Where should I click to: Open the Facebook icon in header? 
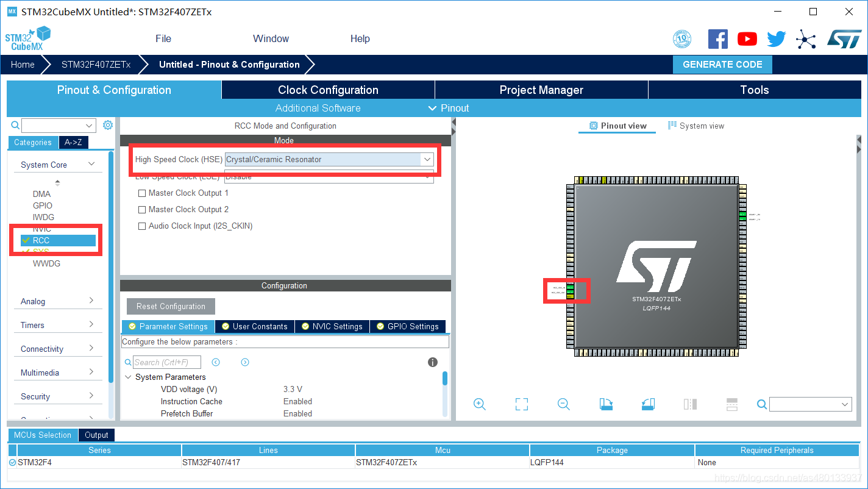(717, 39)
